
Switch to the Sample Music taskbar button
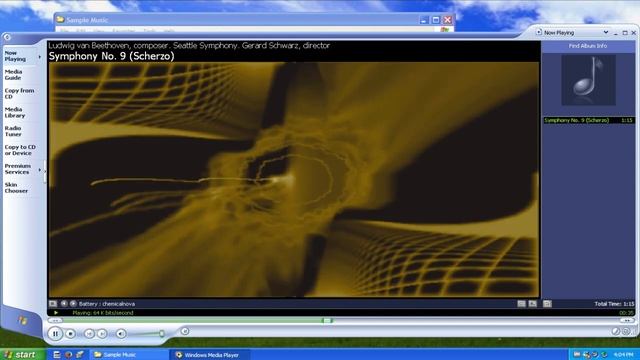[130, 355]
